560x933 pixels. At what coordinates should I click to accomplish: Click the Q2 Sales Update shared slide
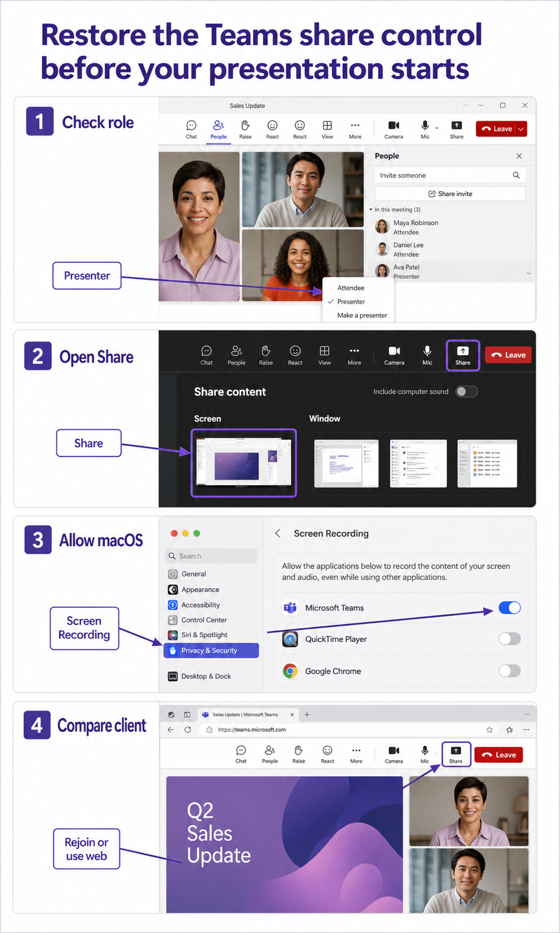pos(285,844)
